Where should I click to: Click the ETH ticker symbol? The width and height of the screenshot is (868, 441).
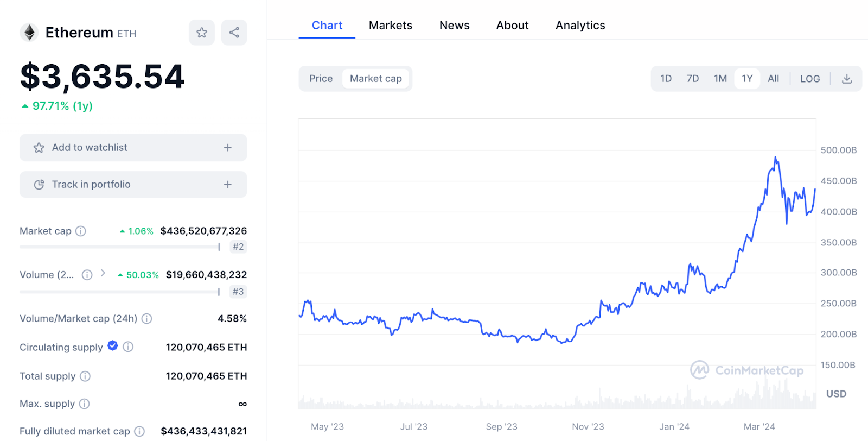pyautogui.click(x=126, y=34)
